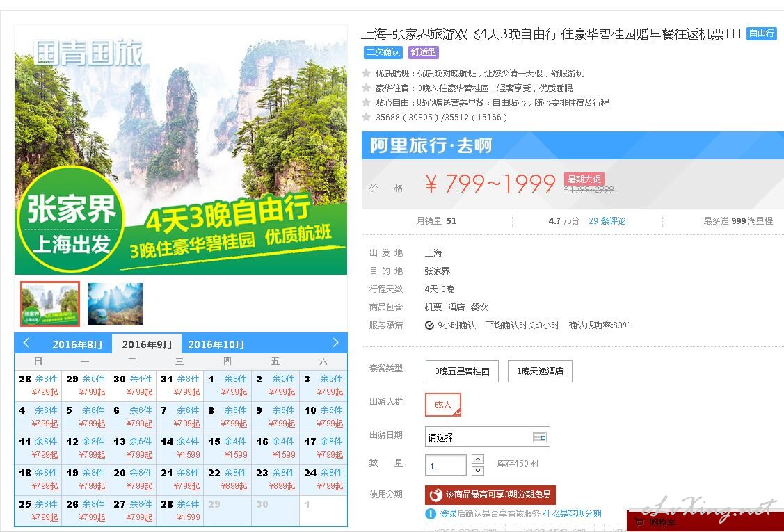
Task: Pick September 3 with 余5件
Action: coord(323,385)
